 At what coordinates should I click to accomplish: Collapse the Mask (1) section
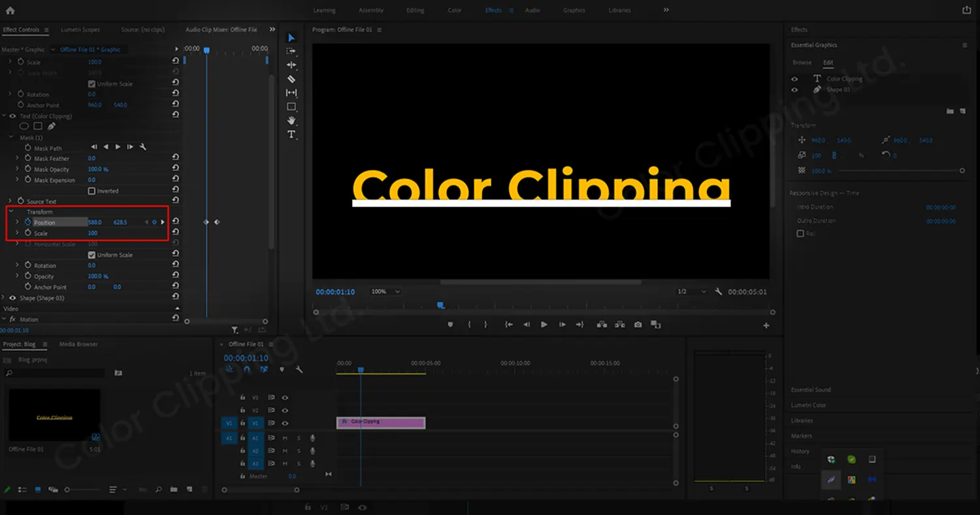(9, 138)
